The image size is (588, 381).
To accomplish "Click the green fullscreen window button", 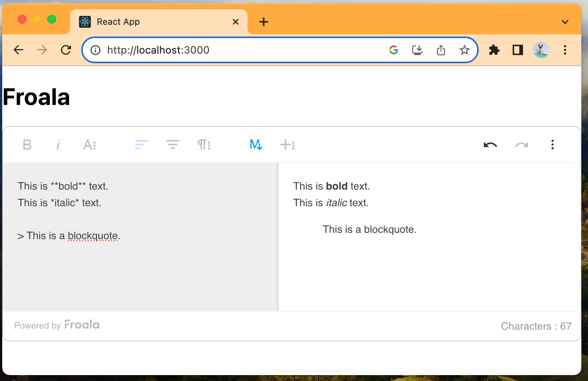I will (x=52, y=19).
